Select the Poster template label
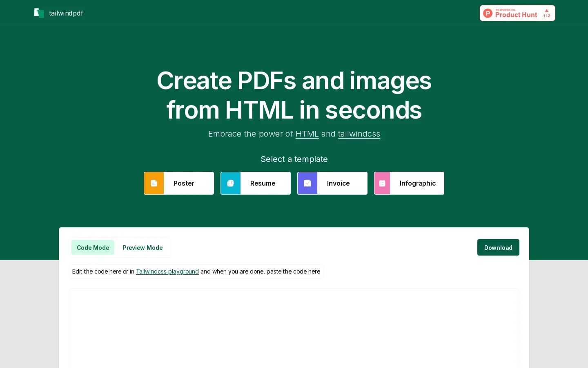 (x=184, y=183)
